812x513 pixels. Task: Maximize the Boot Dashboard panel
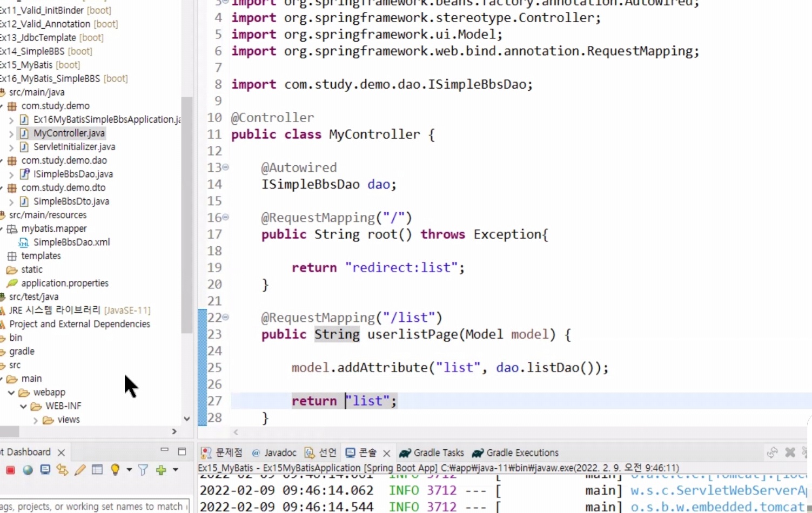point(182,451)
